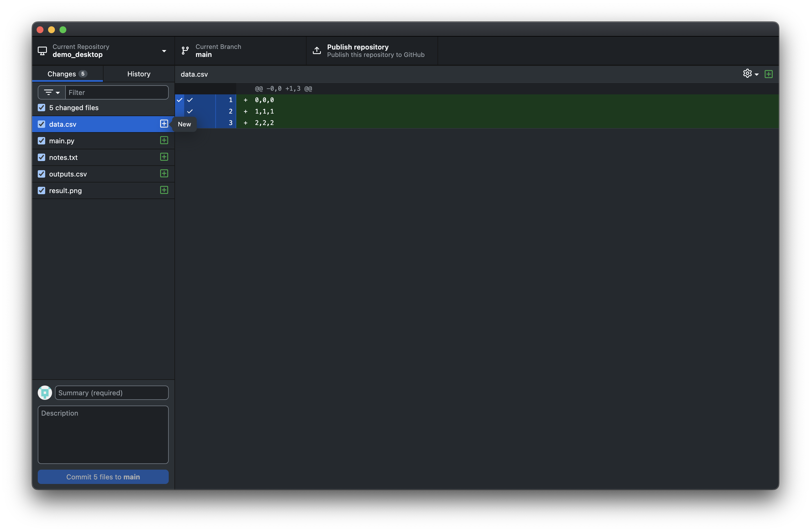Select result.png in changed files list
Viewport: 811px width, 532px height.
pyautogui.click(x=103, y=190)
